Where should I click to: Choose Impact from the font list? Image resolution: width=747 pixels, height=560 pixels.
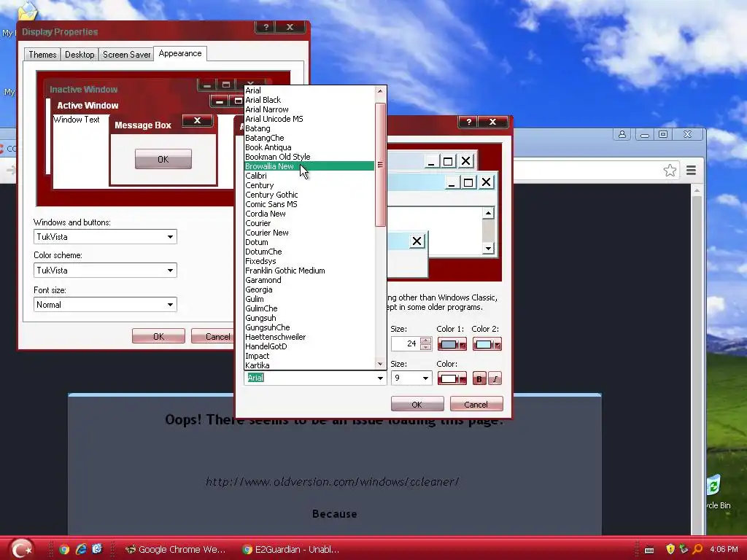pos(309,356)
